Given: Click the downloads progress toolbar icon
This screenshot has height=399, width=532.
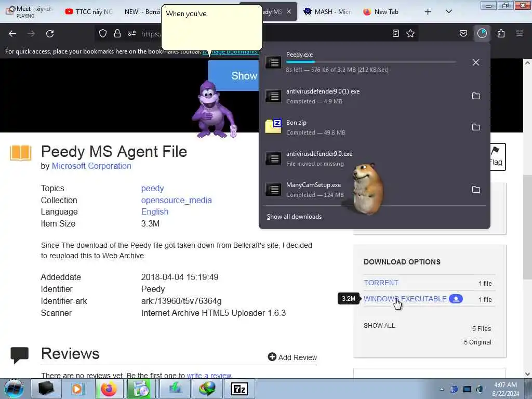Looking at the screenshot, I should [482, 33].
